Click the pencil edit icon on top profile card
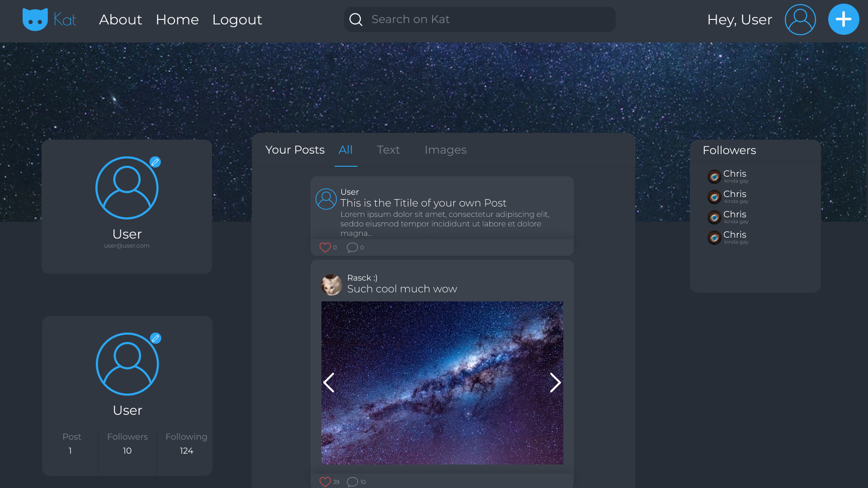Image resolution: width=868 pixels, height=488 pixels. (155, 162)
